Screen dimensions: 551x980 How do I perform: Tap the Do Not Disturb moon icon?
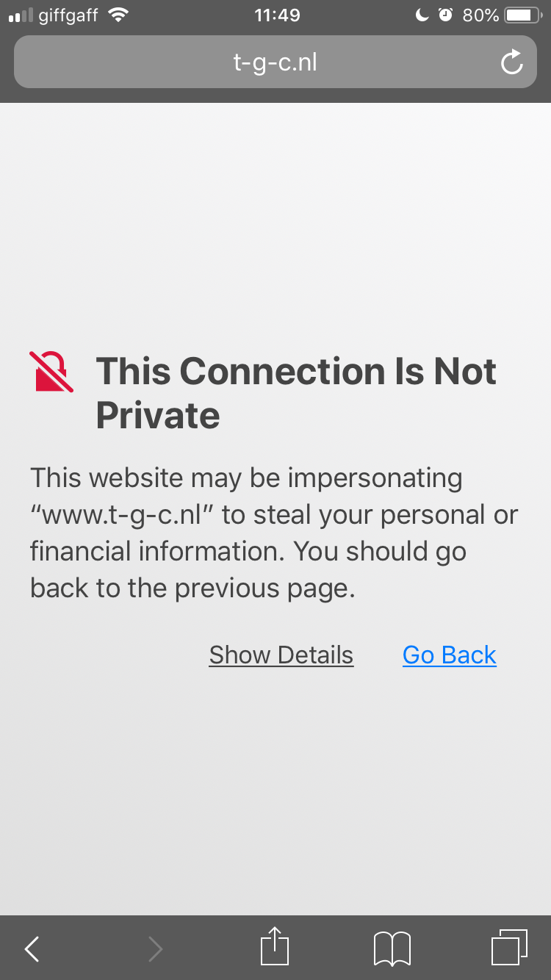422,15
